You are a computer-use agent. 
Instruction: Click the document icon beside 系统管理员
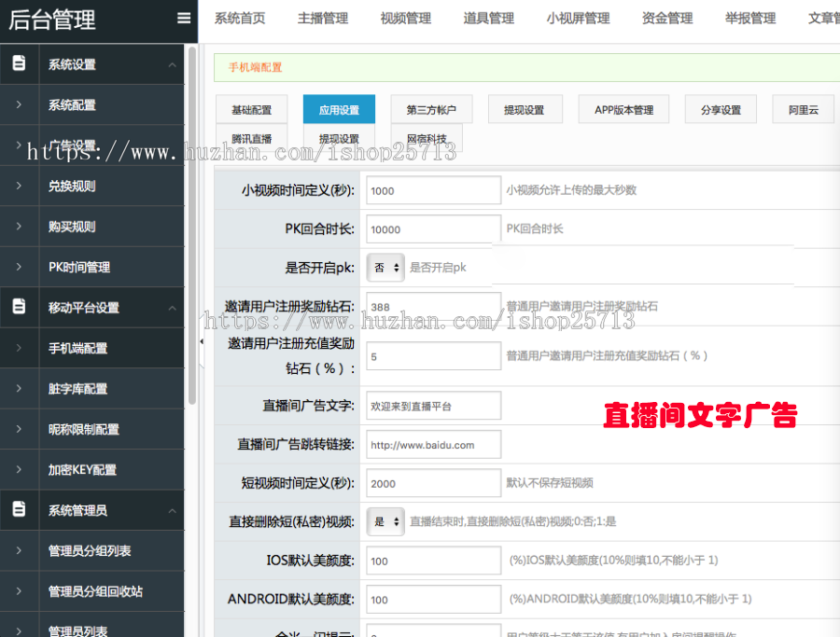pos(19,510)
